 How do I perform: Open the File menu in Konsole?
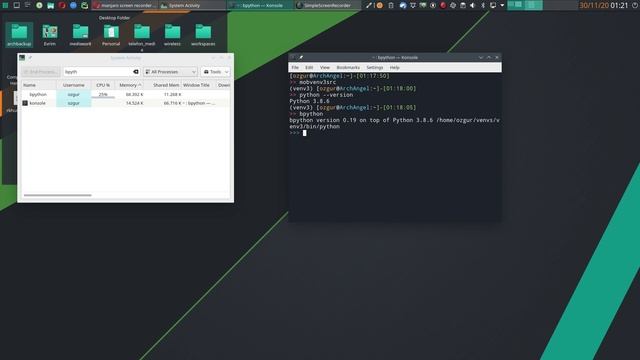[295, 67]
